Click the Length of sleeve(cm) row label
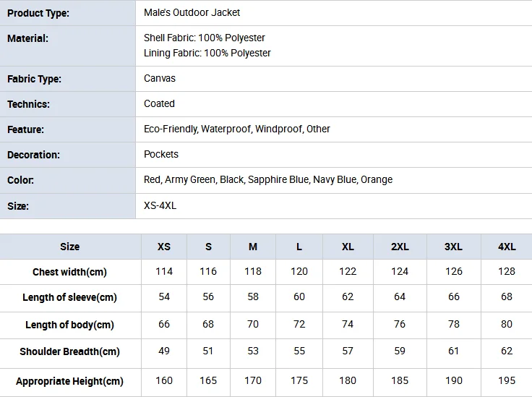Image resolution: width=532 pixels, height=397 pixels. tap(69, 298)
